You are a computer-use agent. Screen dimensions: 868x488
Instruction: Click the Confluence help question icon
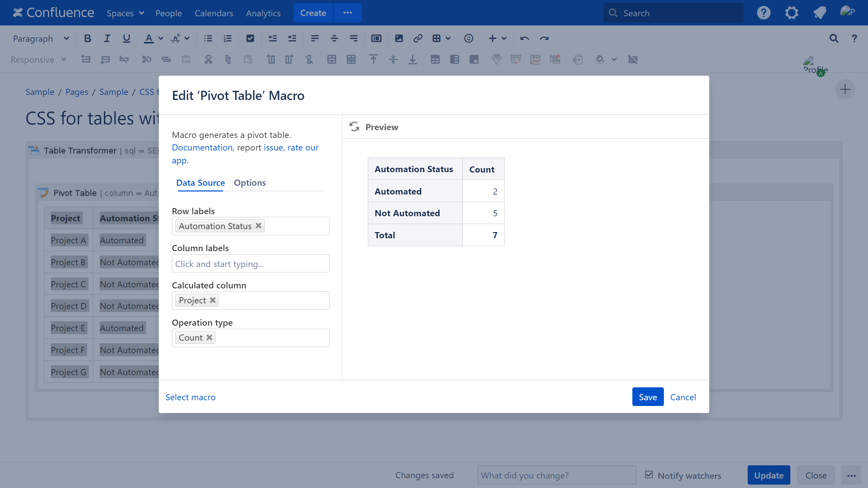point(764,13)
